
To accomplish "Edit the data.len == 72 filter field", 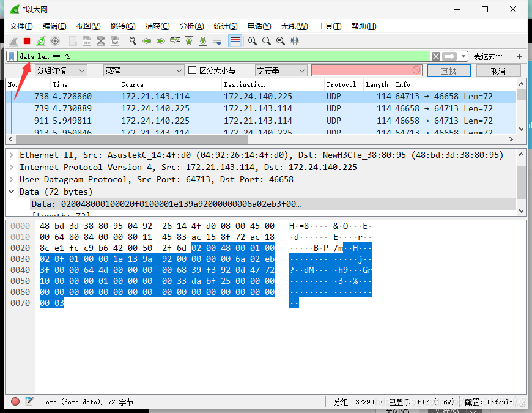I will coord(224,56).
